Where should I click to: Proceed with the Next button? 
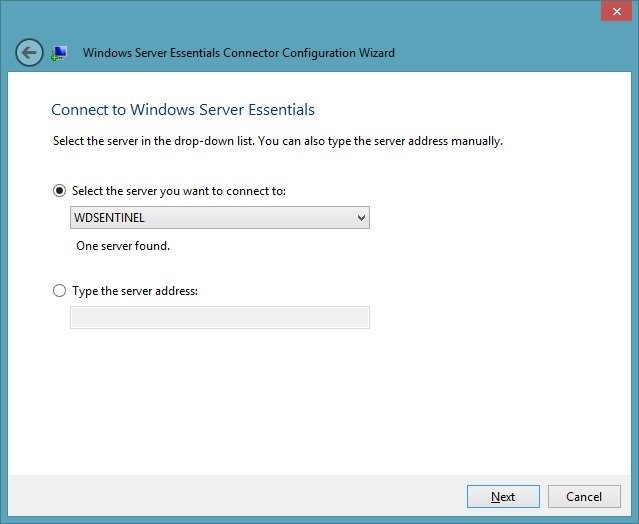(503, 496)
